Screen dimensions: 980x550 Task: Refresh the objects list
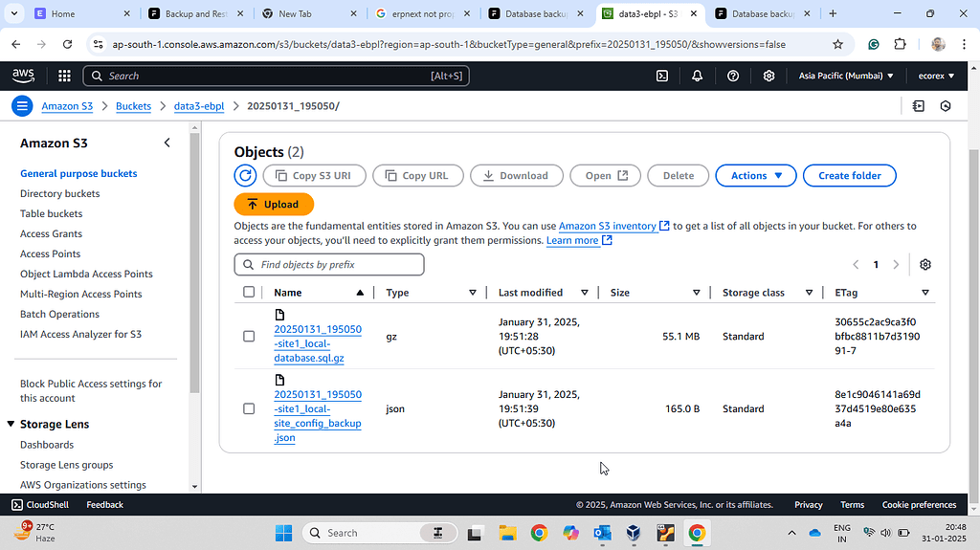(245, 176)
